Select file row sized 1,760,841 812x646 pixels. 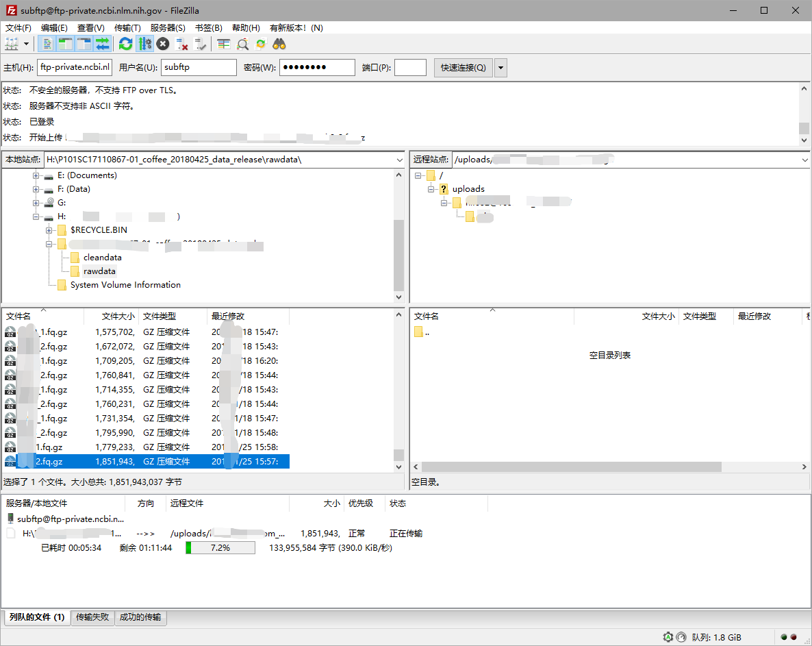[x=147, y=375]
